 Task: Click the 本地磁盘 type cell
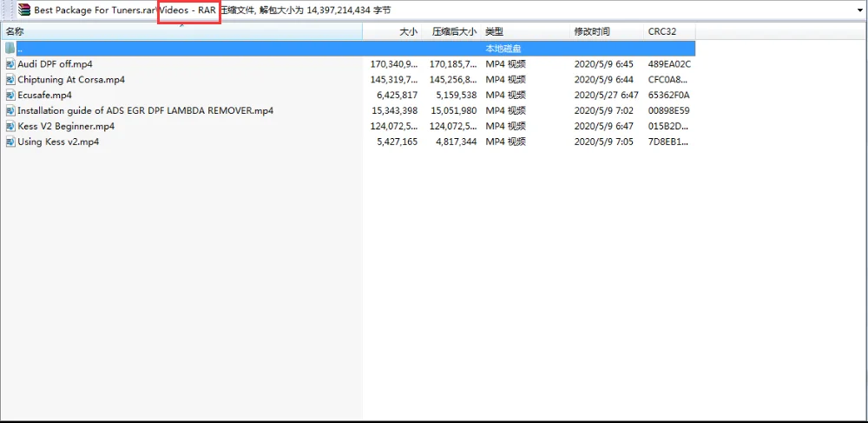coord(503,49)
